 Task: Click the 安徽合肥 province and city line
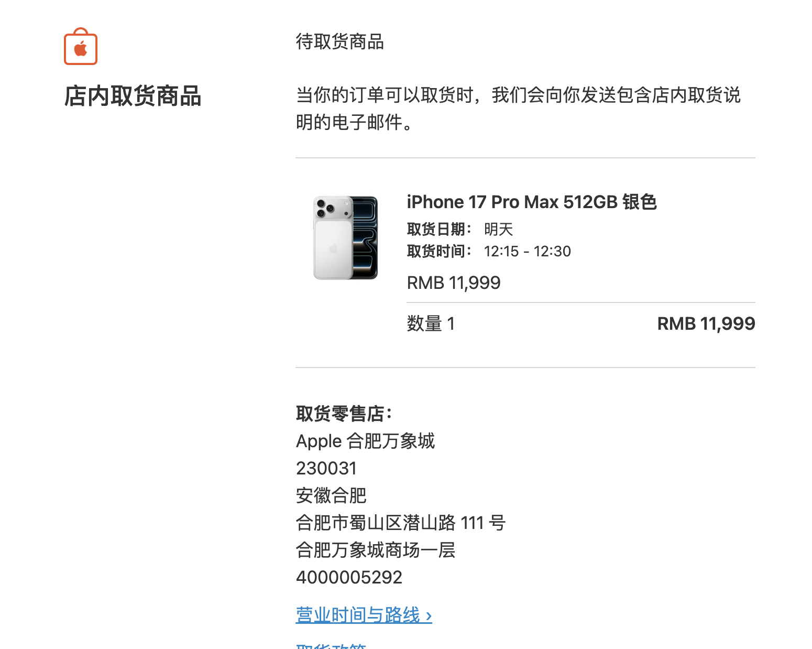[x=331, y=495]
